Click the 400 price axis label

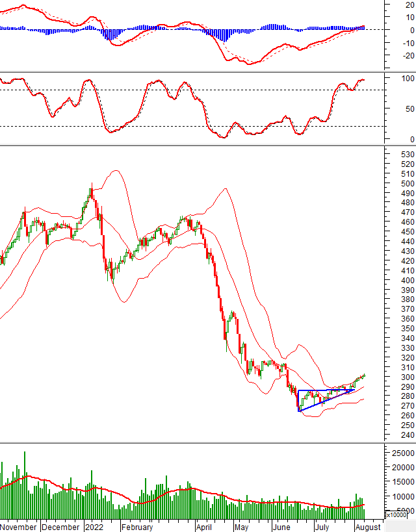pyautogui.click(x=408, y=281)
